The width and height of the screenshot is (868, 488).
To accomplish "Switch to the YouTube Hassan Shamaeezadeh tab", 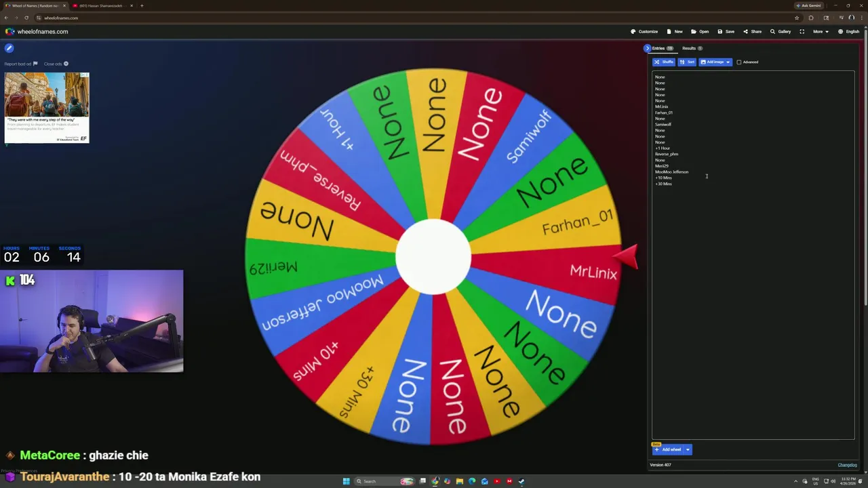I will point(102,5).
